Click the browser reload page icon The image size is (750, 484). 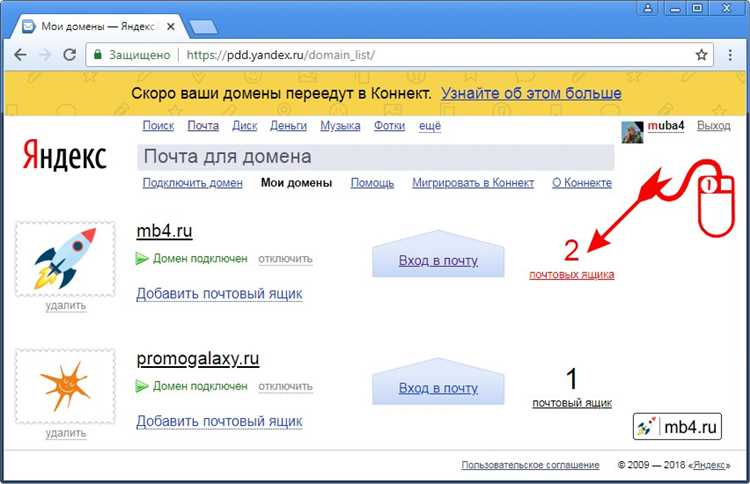[69, 55]
